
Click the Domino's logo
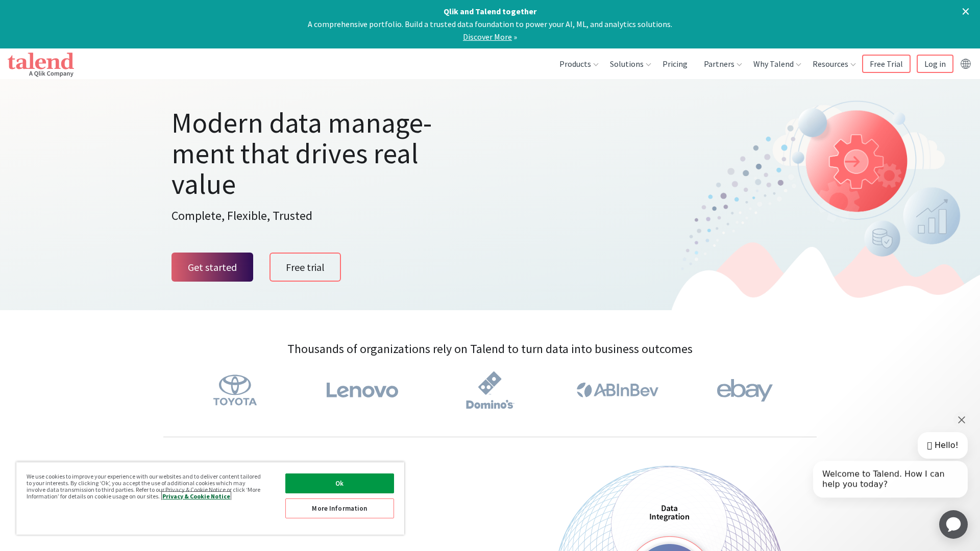490,390
